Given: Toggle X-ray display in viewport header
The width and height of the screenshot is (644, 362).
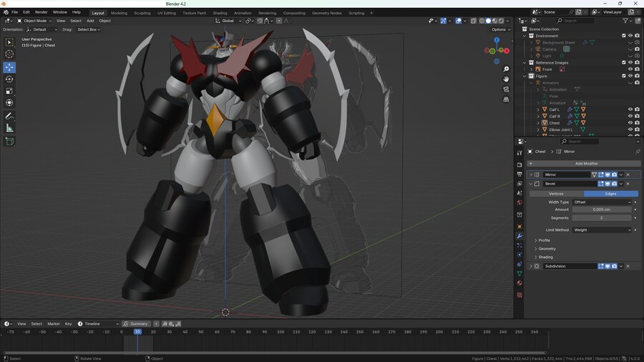Looking at the screenshot, I should (473, 21).
